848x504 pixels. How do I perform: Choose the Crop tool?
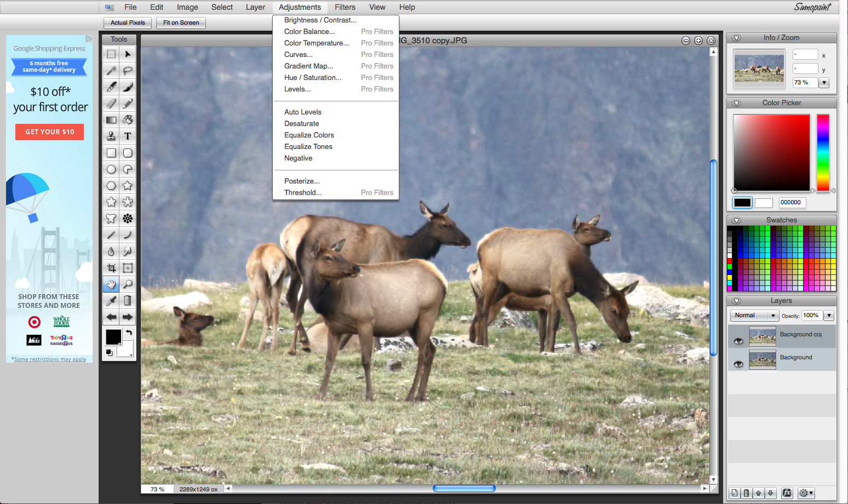point(111,267)
